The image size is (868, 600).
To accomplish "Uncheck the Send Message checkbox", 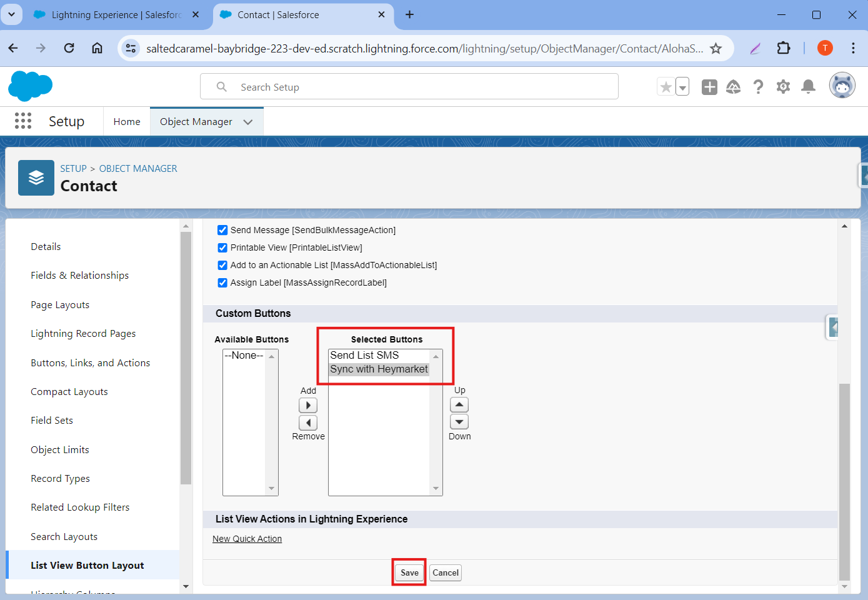I will point(222,230).
